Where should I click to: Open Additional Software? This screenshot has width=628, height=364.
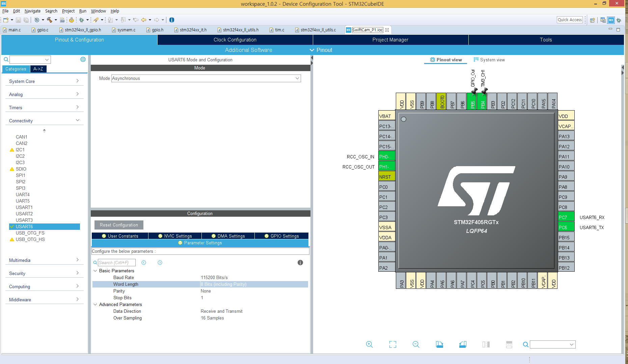pos(248,50)
